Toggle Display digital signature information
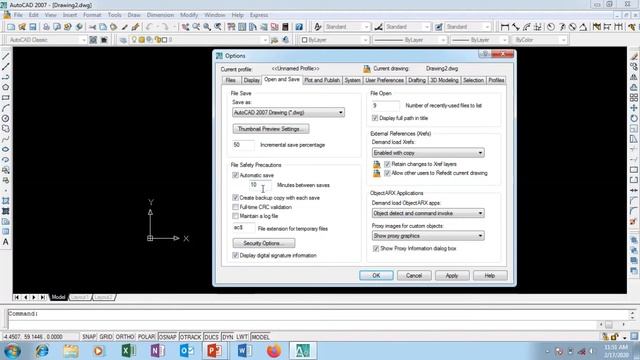The width and height of the screenshot is (640, 360). pos(236,255)
